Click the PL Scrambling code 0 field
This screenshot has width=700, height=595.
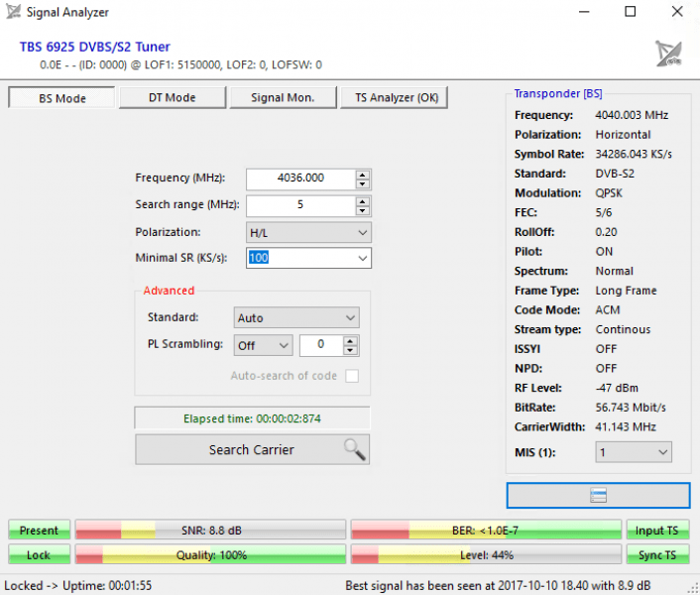click(x=321, y=345)
